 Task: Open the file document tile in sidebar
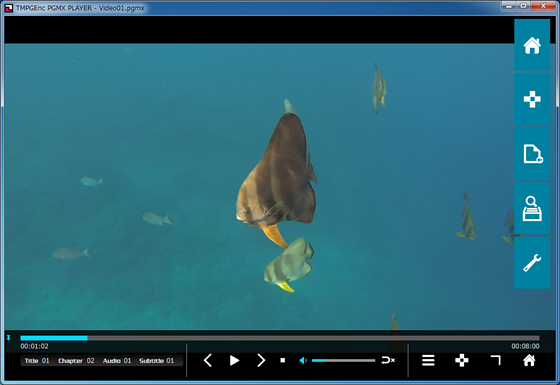(532, 154)
